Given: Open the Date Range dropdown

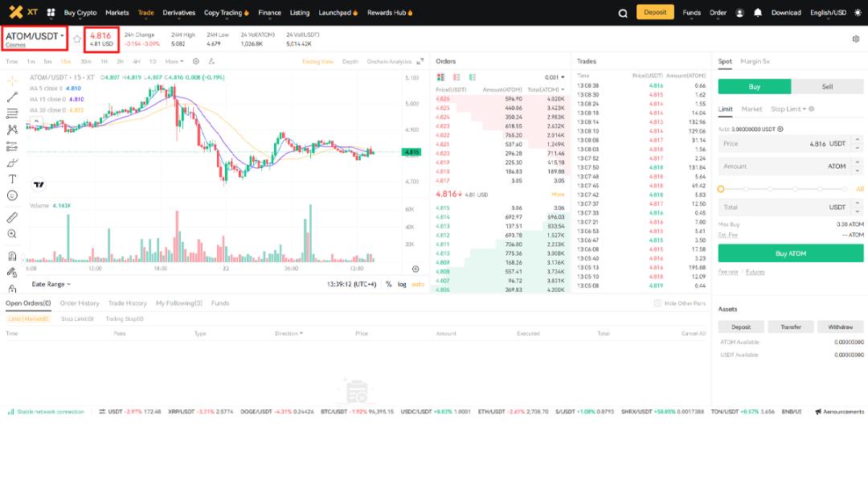Looking at the screenshot, I should (x=51, y=284).
